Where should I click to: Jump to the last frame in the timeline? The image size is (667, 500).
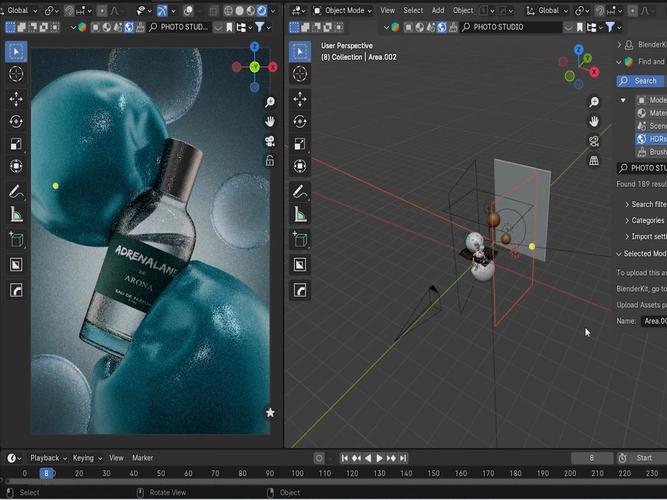point(403,458)
